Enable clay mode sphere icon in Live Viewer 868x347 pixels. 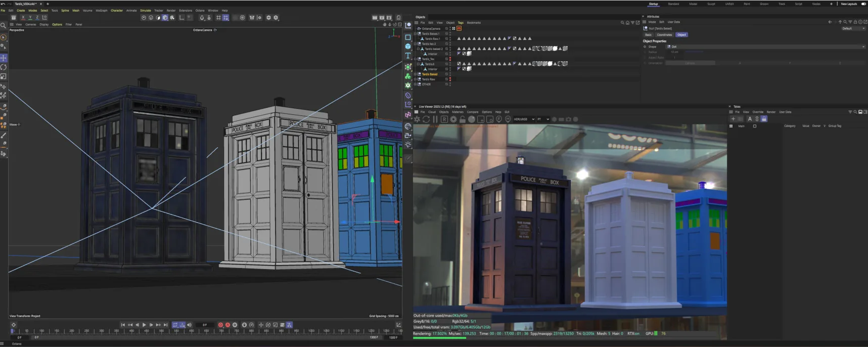click(x=471, y=119)
